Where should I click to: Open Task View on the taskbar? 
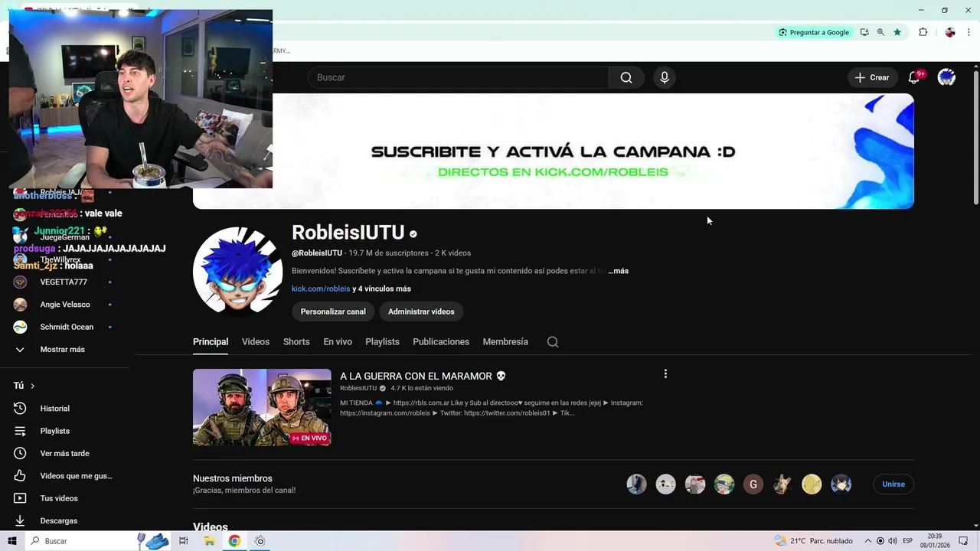184,541
